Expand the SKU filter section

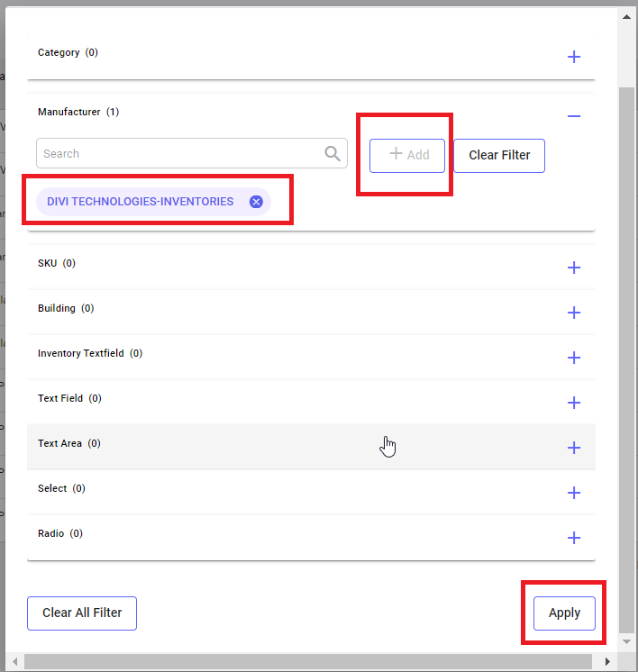point(574,268)
